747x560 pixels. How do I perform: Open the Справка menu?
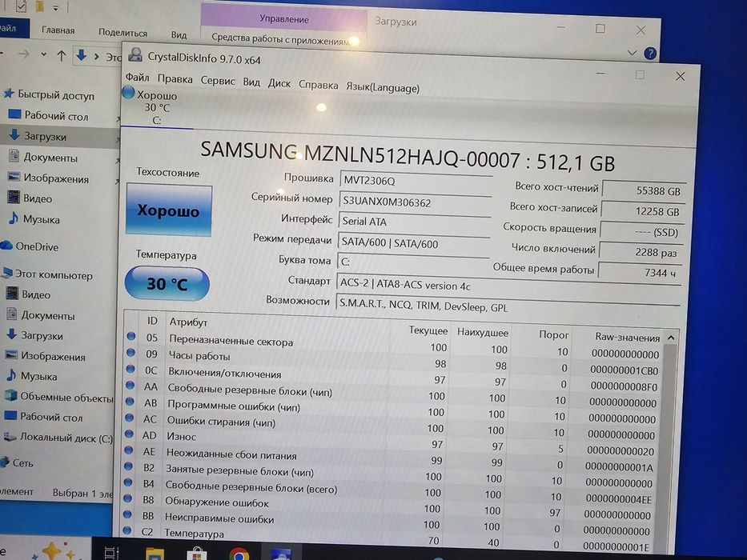pyautogui.click(x=318, y=86)
